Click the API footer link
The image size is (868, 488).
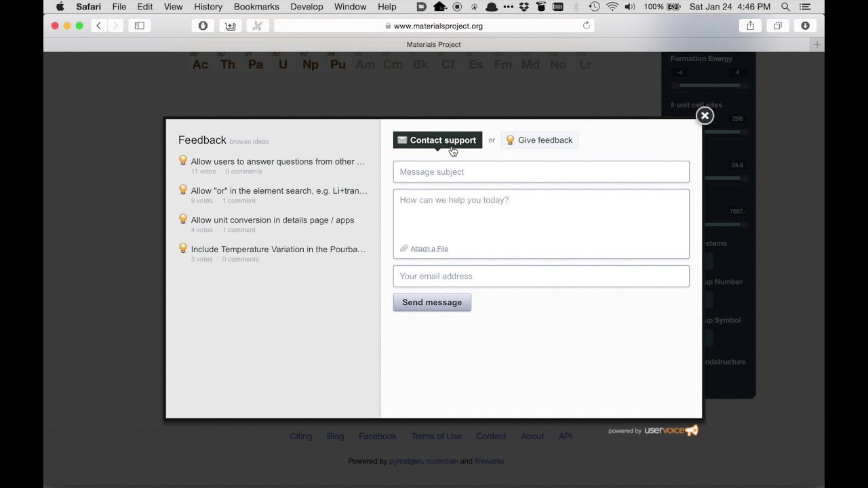pos(565,436)
